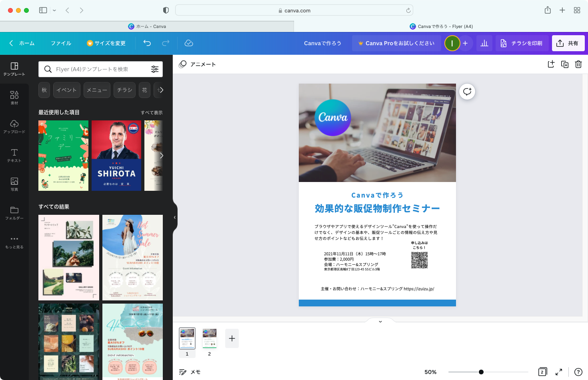Image resolution: width=588 pixels, height=380 pixels.
Task: Delete the page with trash icon
Action: 578,64
